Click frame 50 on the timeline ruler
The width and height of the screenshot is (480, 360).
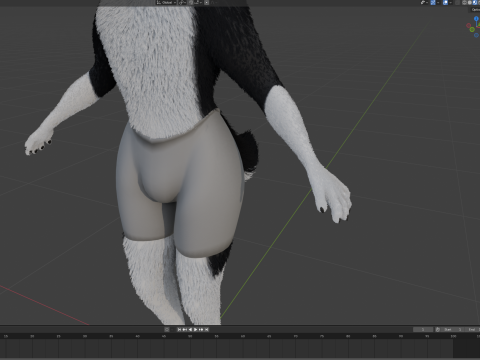[x=190, y=336]
